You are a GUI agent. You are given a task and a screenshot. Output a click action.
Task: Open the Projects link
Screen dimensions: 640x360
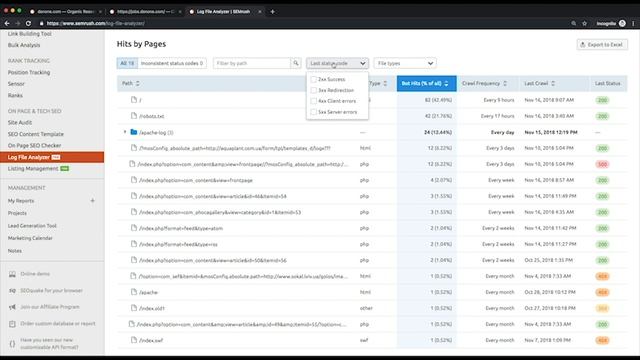coord(17,213)
